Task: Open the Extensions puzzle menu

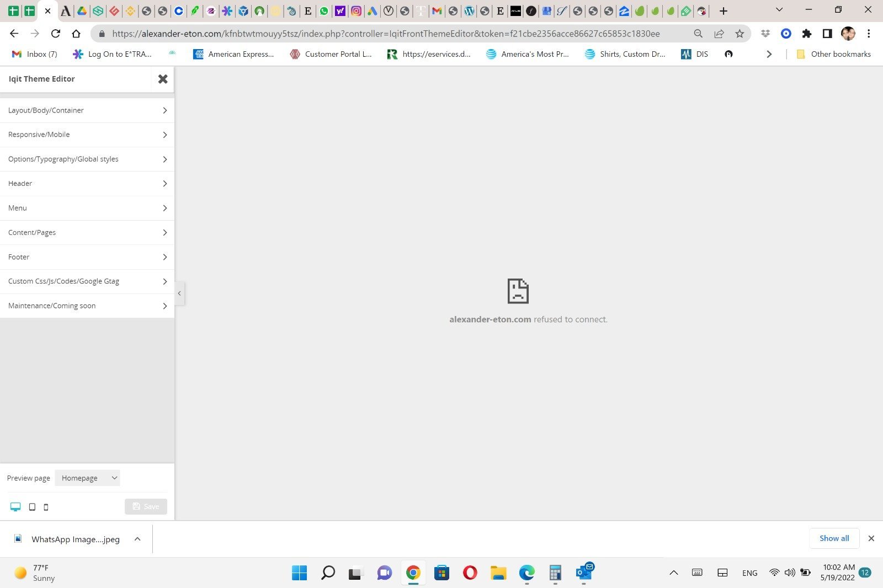Action: tap(806, 34)
